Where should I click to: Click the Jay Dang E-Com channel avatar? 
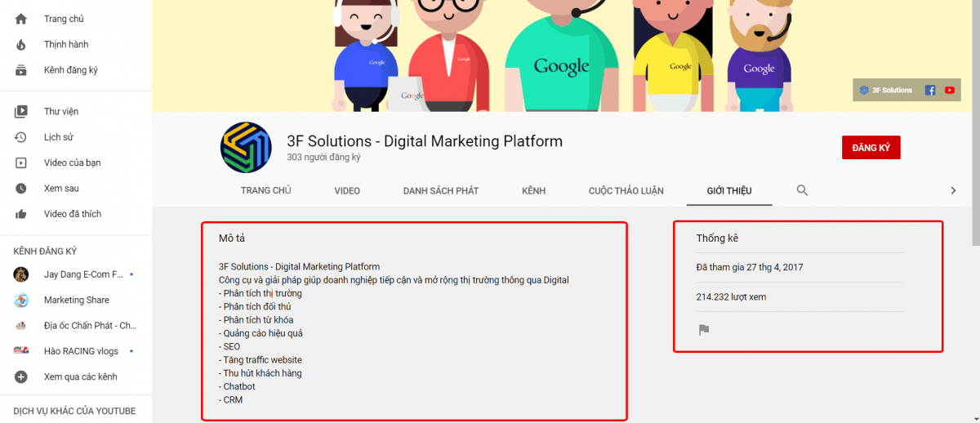[x=21, y=274]
